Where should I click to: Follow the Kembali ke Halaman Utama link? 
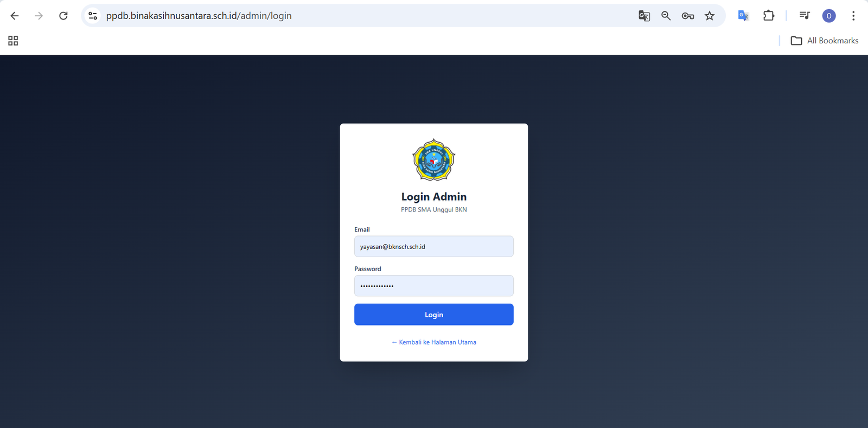click(434, 342)
